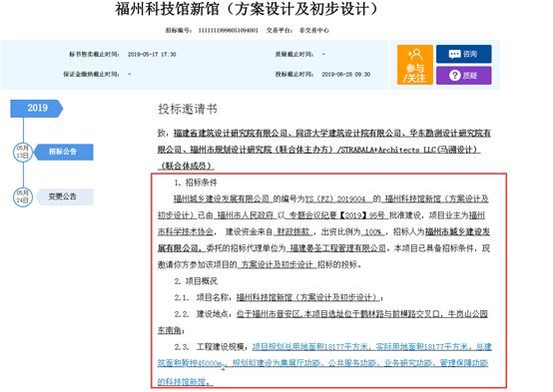
Task: Click the 招标编号 number line
Action: (212, 30)
